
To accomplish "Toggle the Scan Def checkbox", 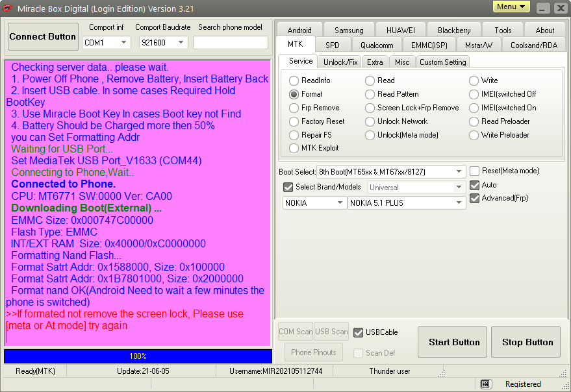I will click(x=359, y=353).
